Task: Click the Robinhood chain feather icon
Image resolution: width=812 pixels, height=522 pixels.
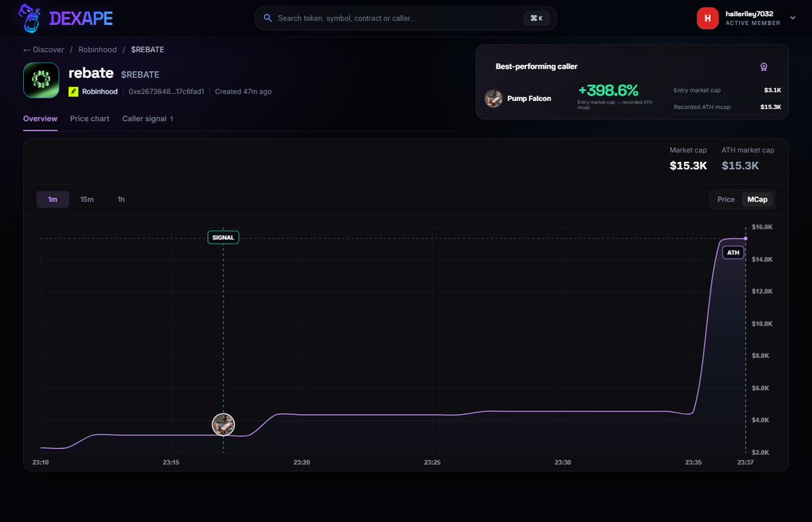Action: pos(74,91)
